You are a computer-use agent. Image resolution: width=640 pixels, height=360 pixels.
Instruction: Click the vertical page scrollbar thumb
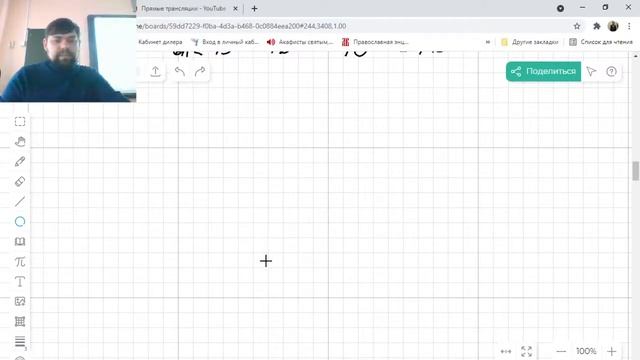pyautogui.click(x=636, y=171)
